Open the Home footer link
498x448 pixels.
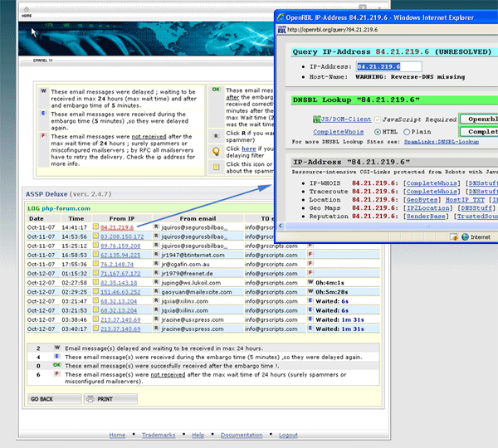[117, 435]
